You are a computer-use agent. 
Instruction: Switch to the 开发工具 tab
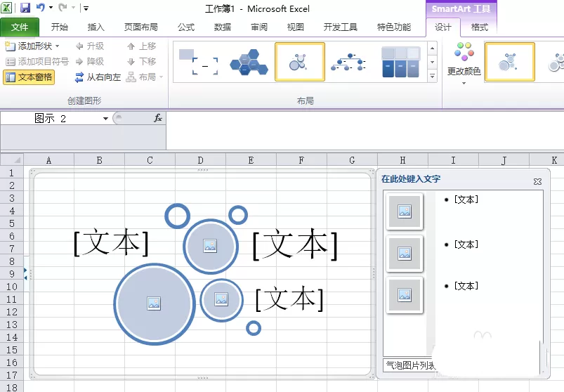340,27
